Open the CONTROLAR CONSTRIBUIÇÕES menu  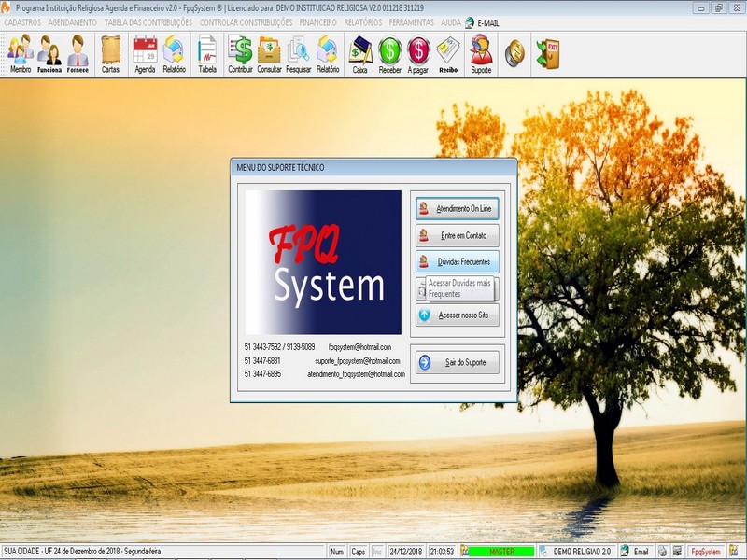click(246, 22)
